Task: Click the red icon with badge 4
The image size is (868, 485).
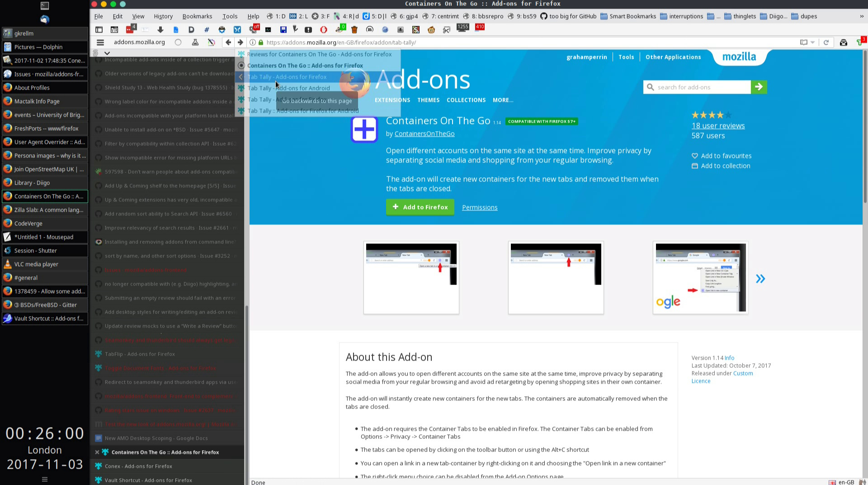Action: pyautogui.click(x=131, y=29)
